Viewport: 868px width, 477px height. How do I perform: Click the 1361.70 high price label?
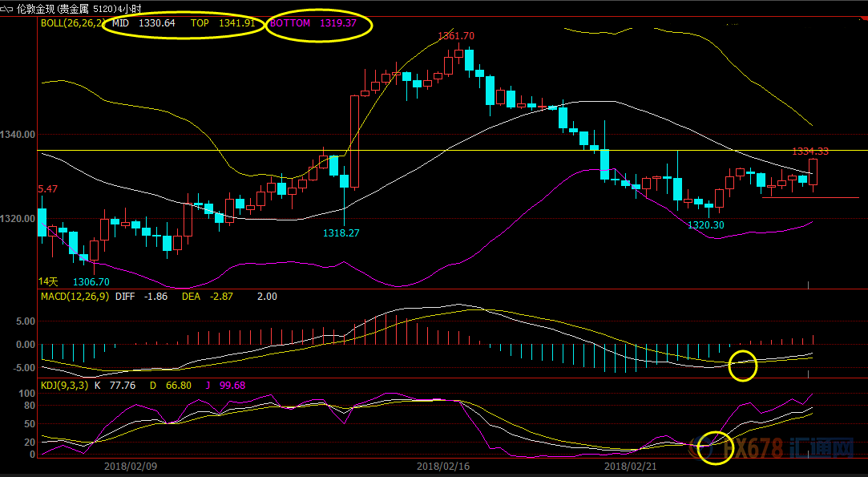click(x=456, y=36)
